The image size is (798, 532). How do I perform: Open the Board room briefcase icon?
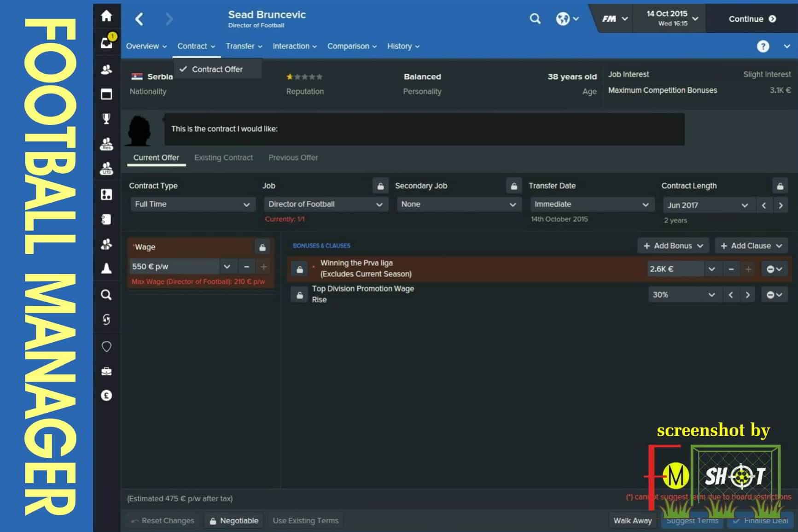pyautogui.click(x=106, y=371)
